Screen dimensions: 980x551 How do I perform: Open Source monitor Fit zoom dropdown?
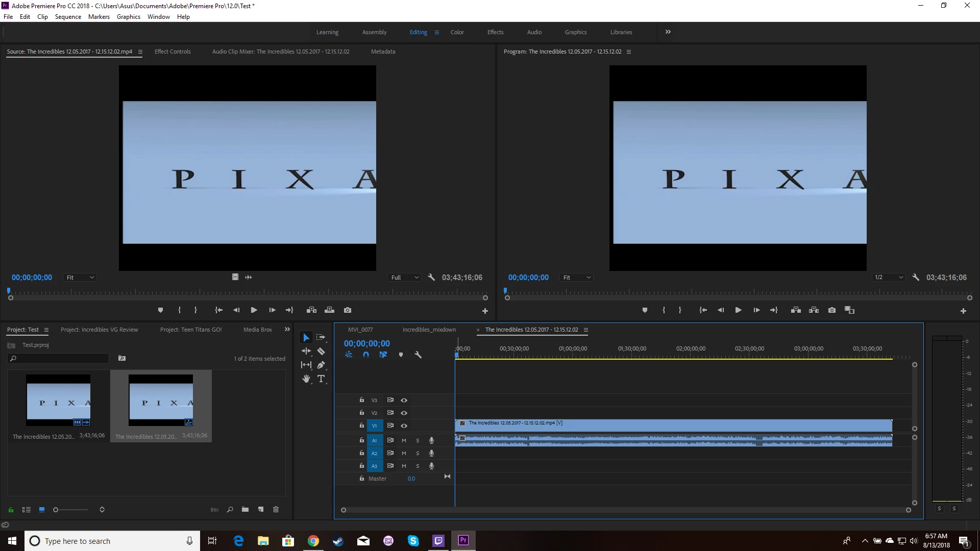(80, 277)
